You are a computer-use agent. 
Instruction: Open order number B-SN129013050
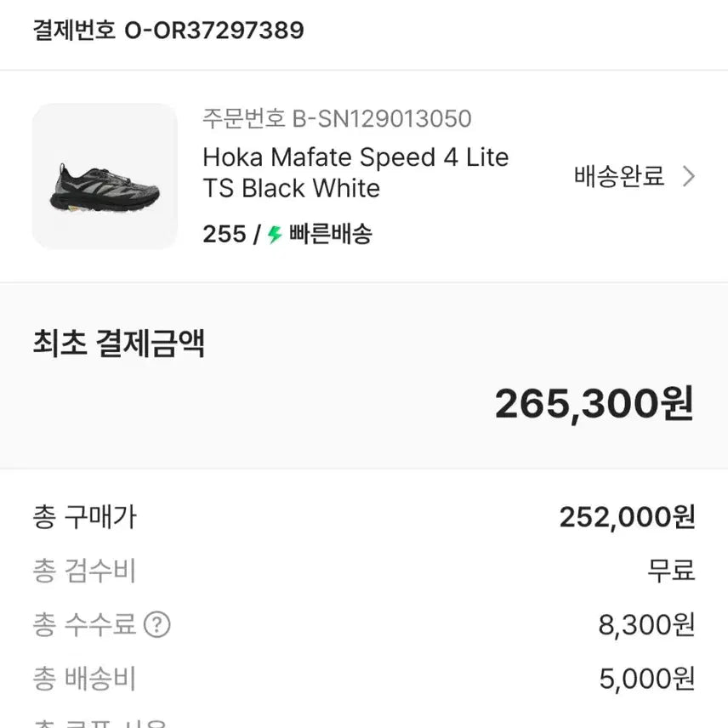tap(336, 120)
